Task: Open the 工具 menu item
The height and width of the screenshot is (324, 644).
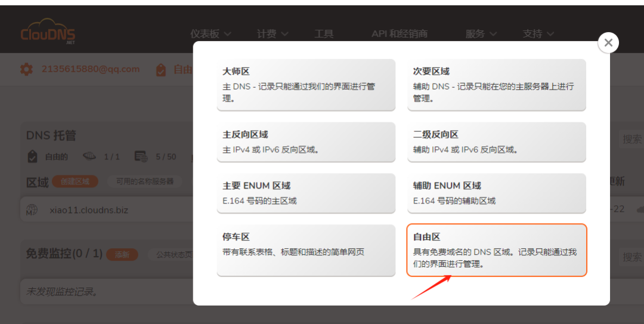Action: 324,34
